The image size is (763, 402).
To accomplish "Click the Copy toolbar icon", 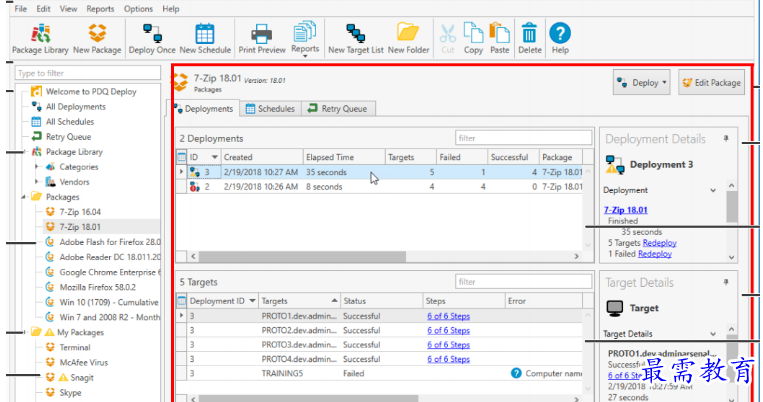I will coord(473,38).
